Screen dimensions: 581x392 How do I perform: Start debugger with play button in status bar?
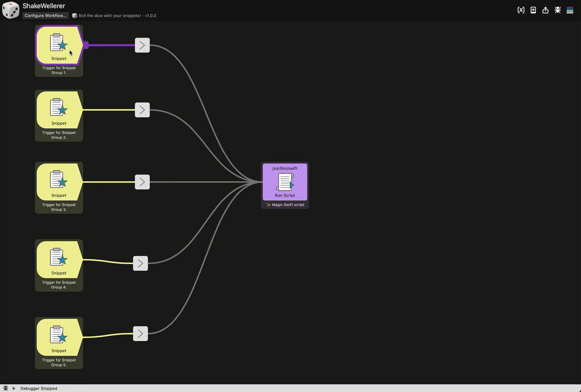[14, 388]
